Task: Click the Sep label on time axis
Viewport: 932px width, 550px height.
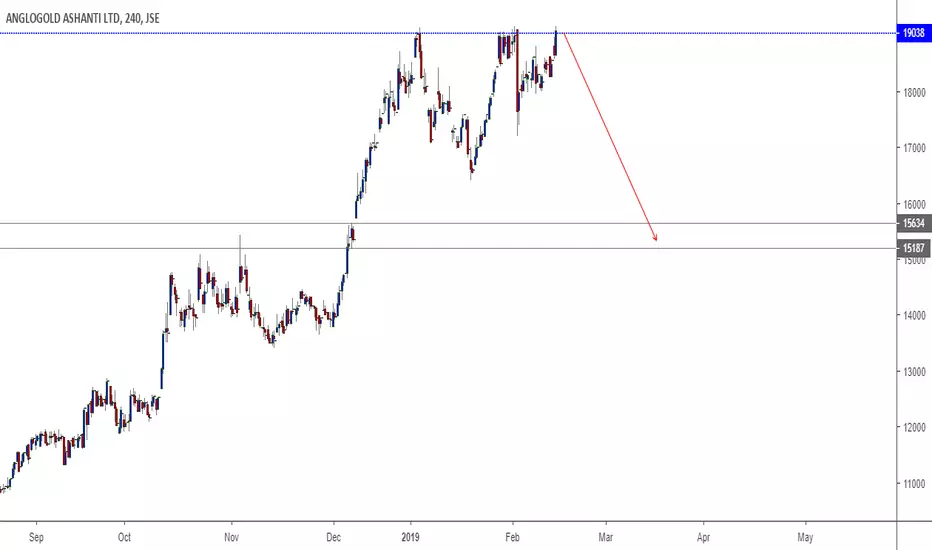Action: [x=36, y=538]
